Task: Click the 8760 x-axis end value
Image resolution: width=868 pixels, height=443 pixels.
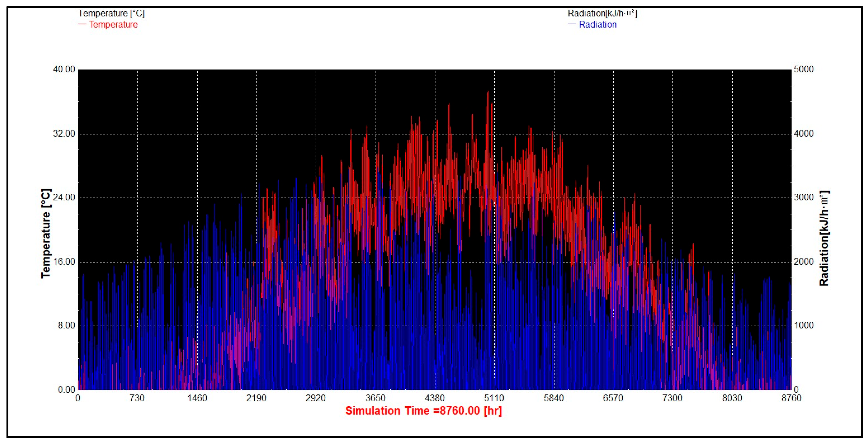Action: (x=791, y=398)
